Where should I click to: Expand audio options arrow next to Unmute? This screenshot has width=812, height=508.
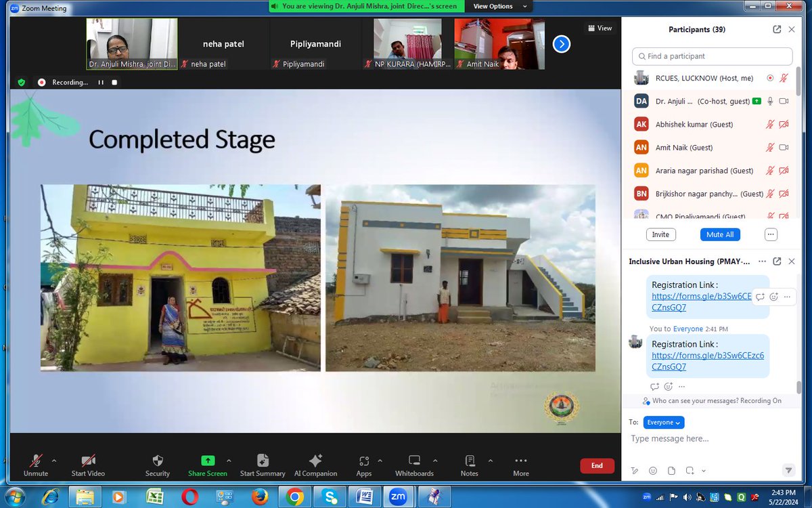click(54, 460)
